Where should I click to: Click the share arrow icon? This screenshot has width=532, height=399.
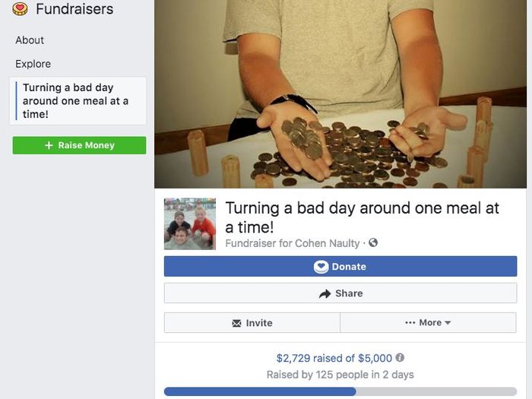(x=325, y=293)
